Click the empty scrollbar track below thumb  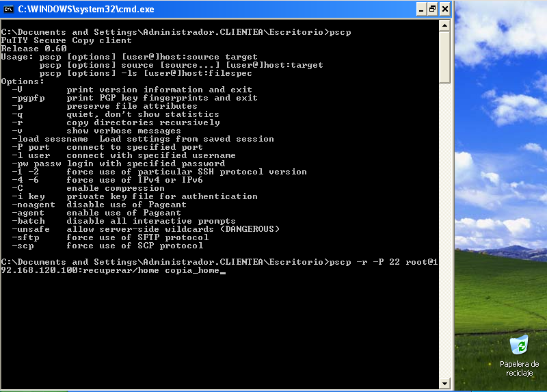(x=444, y=231)
